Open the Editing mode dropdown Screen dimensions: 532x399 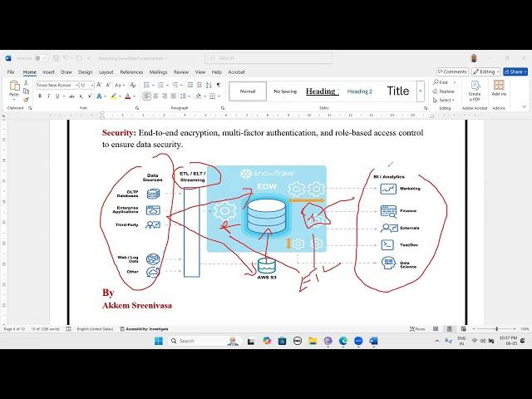click(x=485, y=71)
